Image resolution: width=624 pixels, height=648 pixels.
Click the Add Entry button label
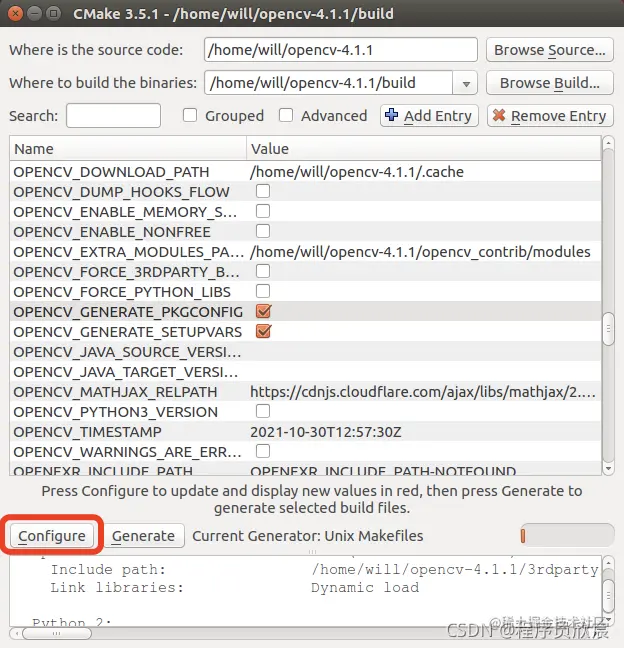click(x=438, y=116)
